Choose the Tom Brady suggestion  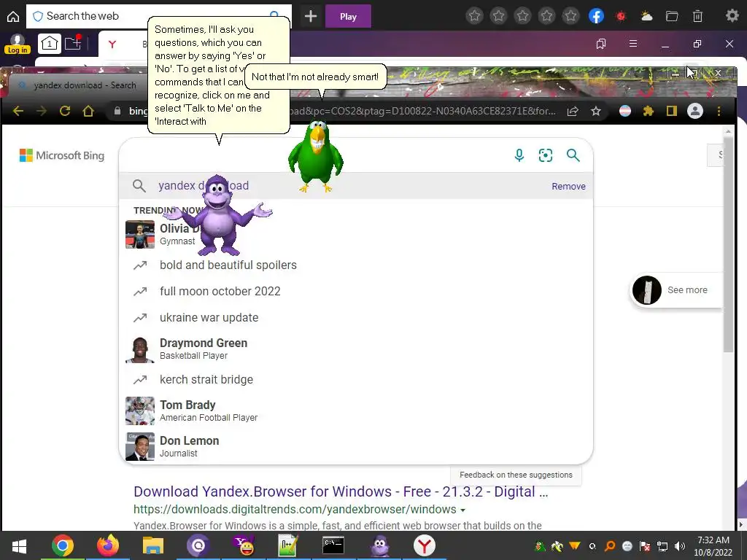click(356, 411)
